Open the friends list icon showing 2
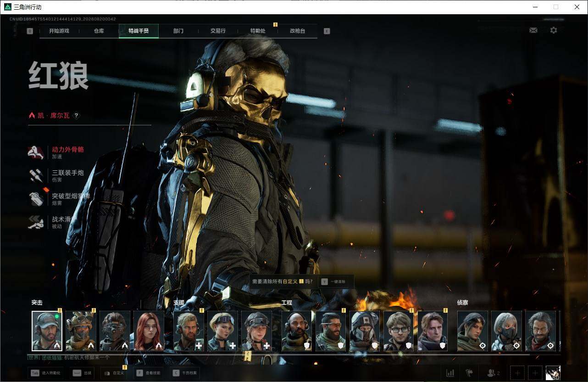The image size is (588, 382). [x=493, y=373]
